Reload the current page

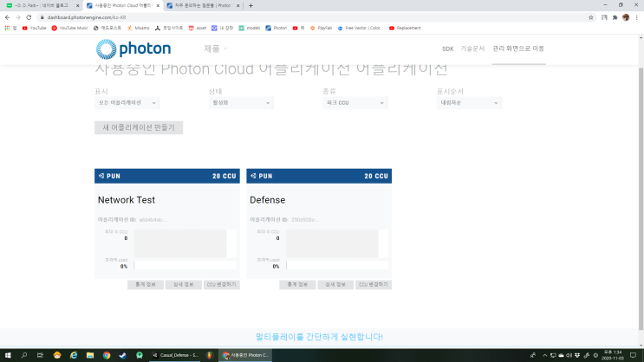tap(29, 17)
